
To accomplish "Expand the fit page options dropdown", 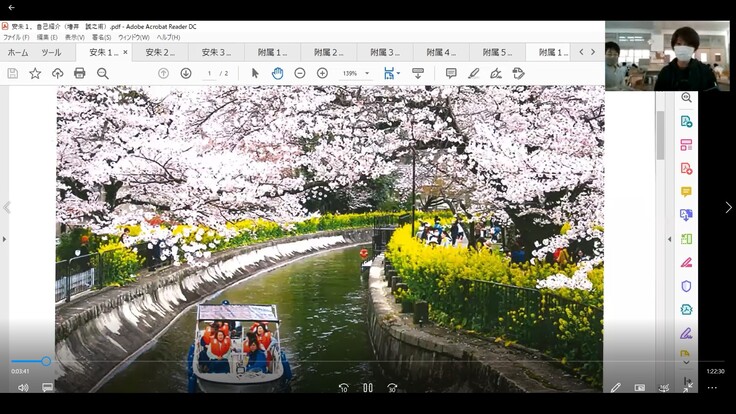I will coord(398,73).
